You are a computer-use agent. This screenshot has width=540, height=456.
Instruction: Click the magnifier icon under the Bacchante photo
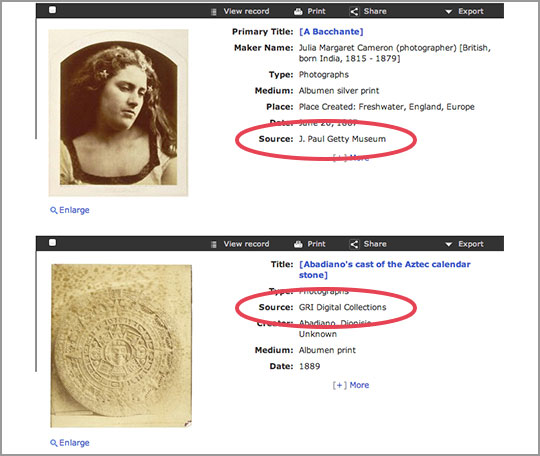pos(54,210)
